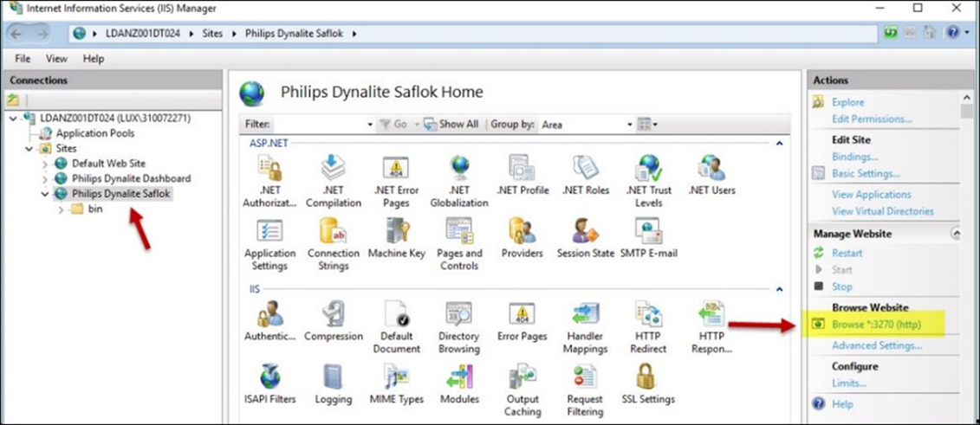Open the Handler Mappings feature
980x425 pixels.
point(585,315)
